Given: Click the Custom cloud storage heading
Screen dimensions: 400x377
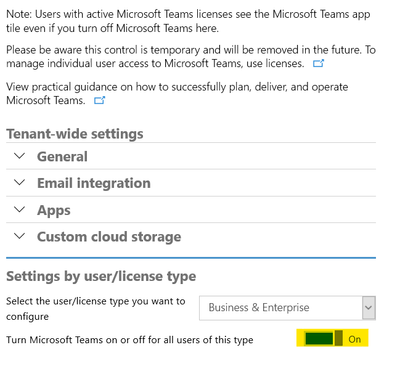Looking at the screenshot, I should pyautogui.click(x=109, y=237).
